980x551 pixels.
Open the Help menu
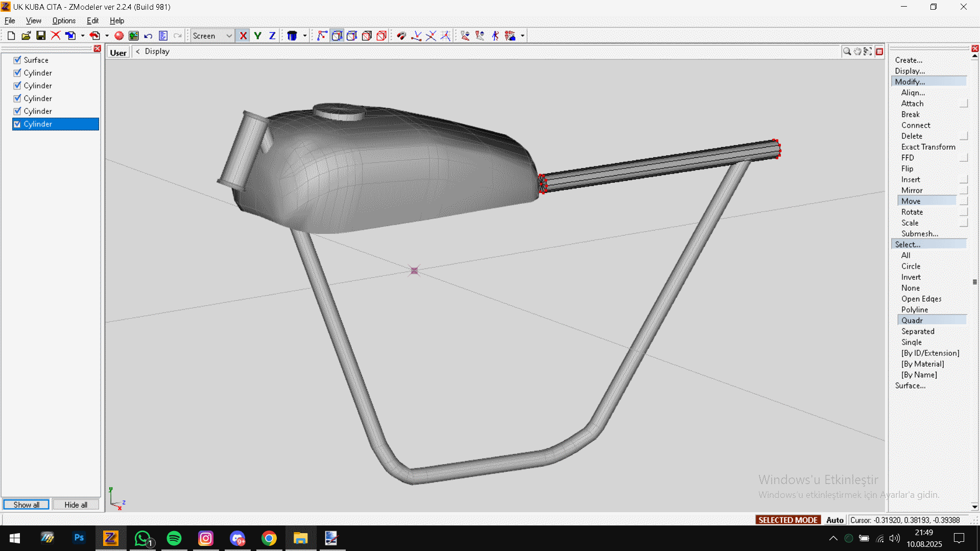click(117, 21)
